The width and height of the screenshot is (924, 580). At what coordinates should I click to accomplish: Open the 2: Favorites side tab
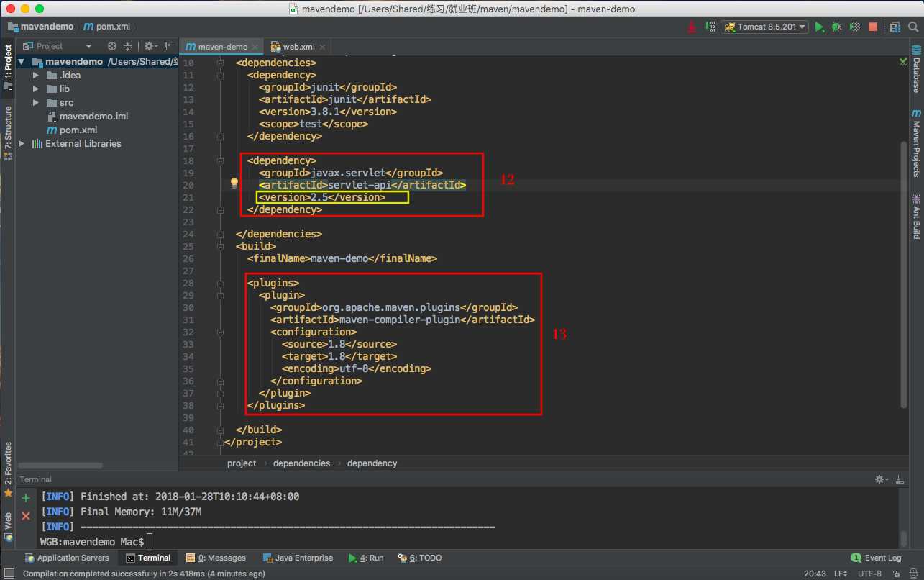[x=8, y=469]
